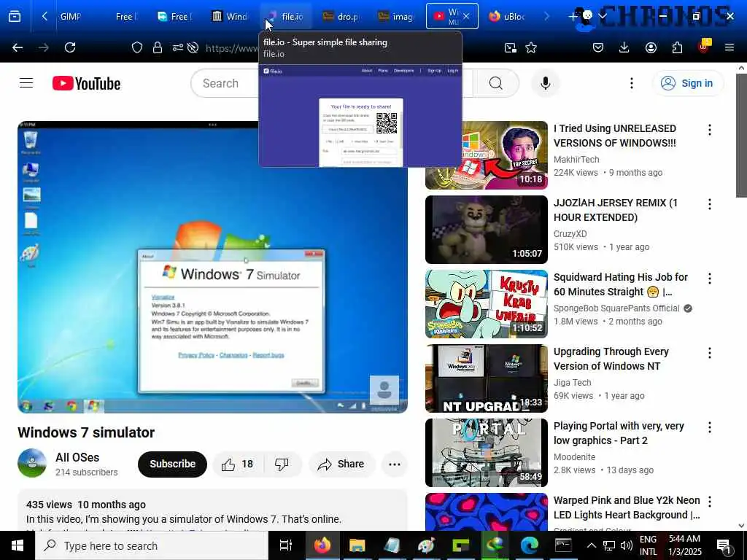The width and height of the screenshot is (747, 560).
Task: Open 'I Tried Using UNRELEASED VERSIONS OF WINDOWS' video
Action: (x=614, y=136)
